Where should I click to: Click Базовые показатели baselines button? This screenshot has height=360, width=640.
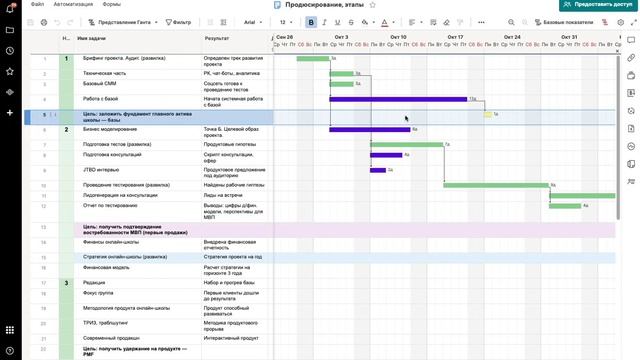[564, 22]
